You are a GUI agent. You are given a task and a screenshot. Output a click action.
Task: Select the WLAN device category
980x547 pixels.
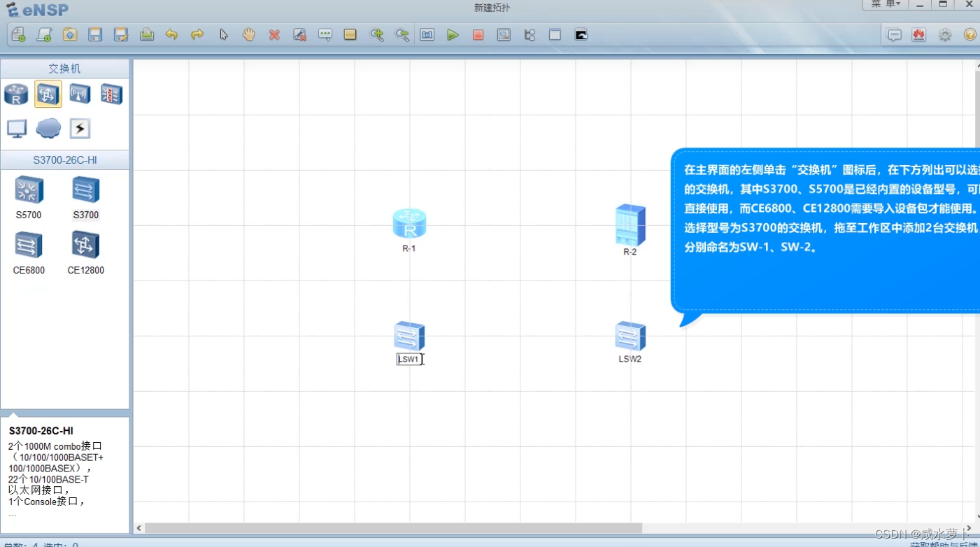(x=80, y=94)
